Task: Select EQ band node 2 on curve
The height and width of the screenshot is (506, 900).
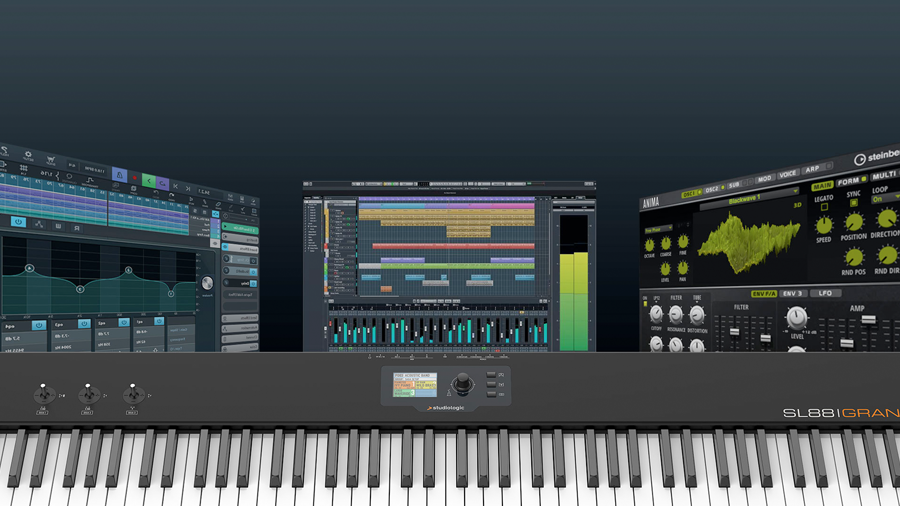Action: click(129, 270)
